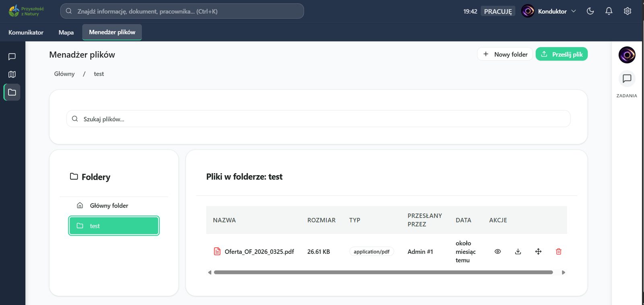The width and height of the screenshot is (644, 305).
Task: Download the Oferta_OF_2026_0325.pdf file
Action: (518, 251)
